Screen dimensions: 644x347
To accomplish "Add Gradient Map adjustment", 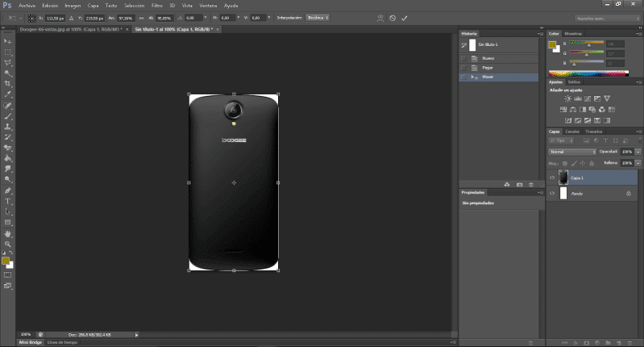I will click(607, 120).
